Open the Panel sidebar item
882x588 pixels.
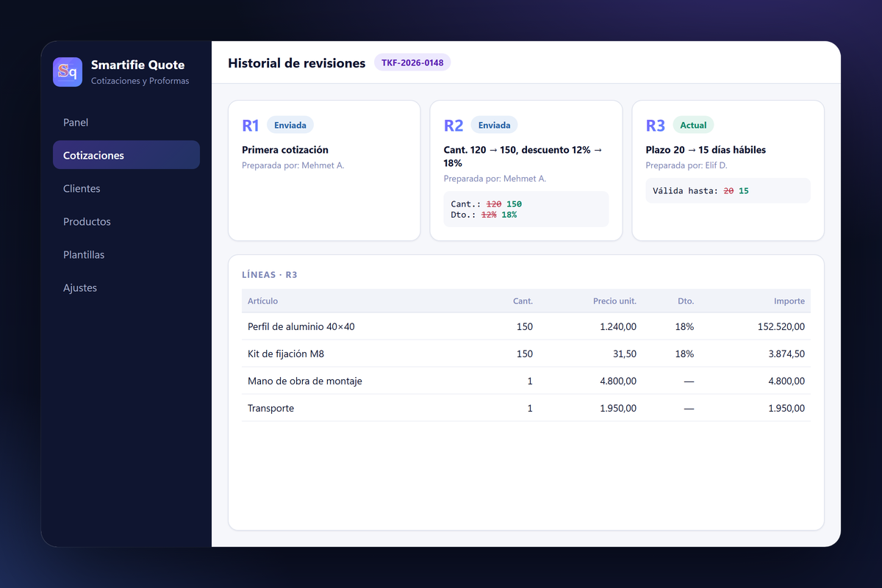coord(126,122)
